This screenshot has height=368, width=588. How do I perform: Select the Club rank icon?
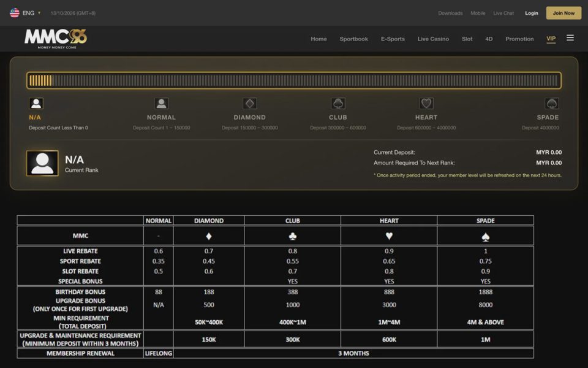click(x=338, y=103)
